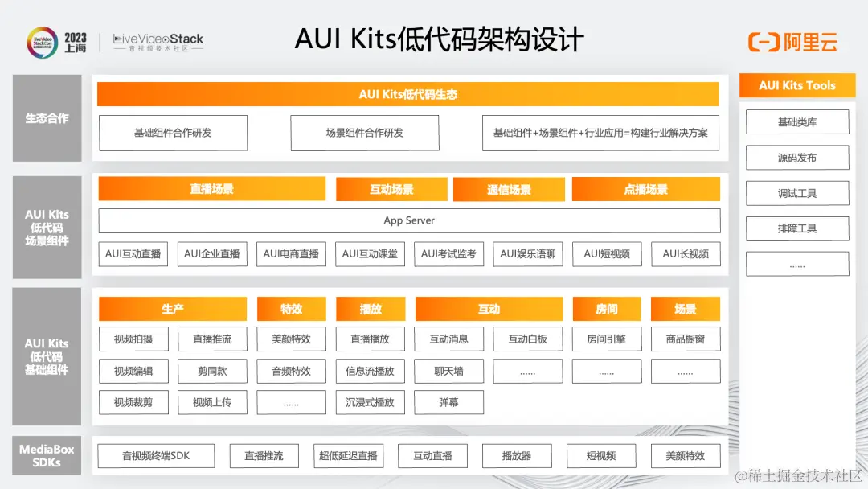
Task: Select the 'AUI企业直播' box
Action: [212, 254]
